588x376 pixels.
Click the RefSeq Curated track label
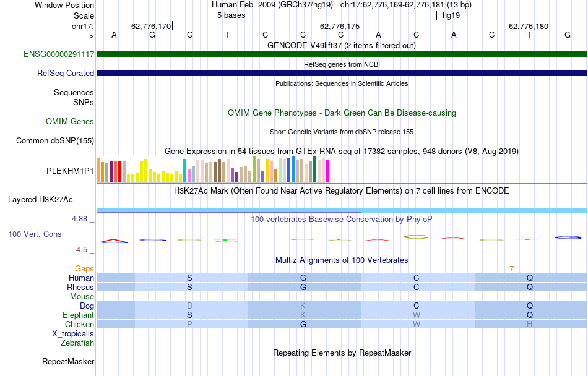(x=66, y=74)
